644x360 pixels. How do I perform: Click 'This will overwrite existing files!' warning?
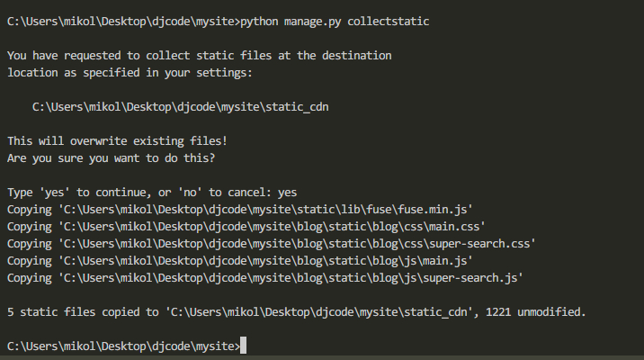point(117,141)
